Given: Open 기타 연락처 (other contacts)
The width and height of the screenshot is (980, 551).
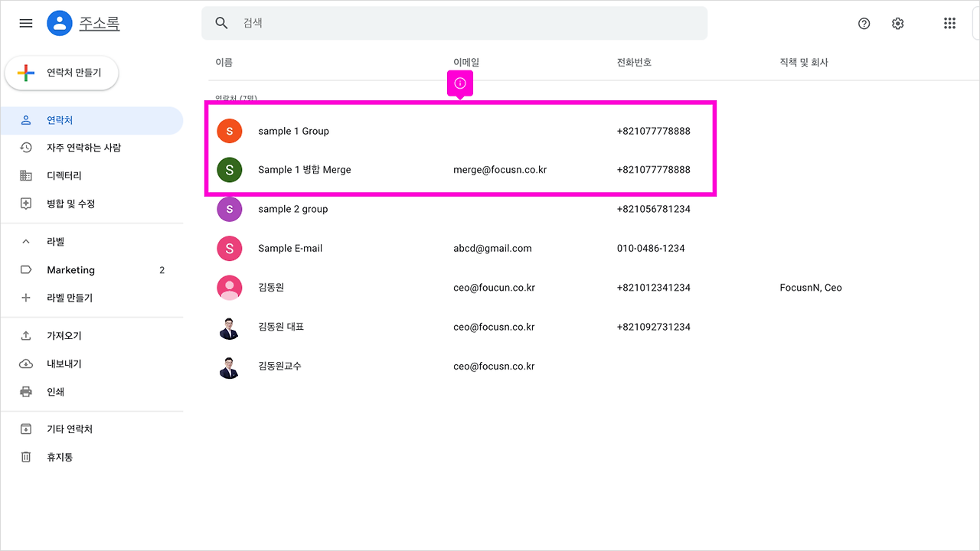Looking at the screenshot, I should click(x=25, y=429).
